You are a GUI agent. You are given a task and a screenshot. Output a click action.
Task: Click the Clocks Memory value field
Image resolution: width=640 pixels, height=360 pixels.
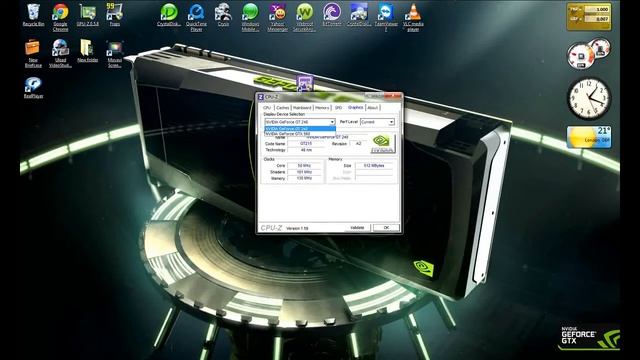[x=304, y=178]
